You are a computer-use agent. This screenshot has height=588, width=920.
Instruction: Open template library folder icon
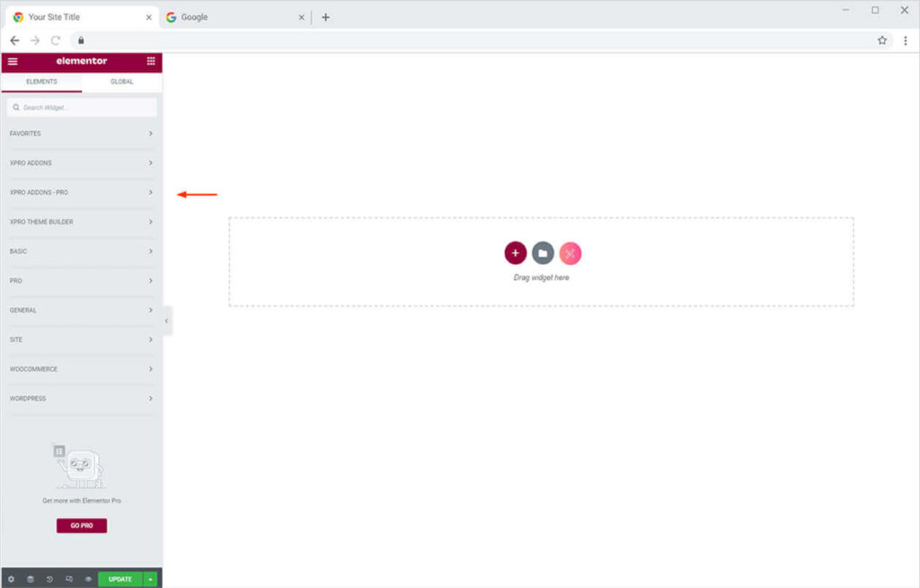click(x=543, y=253)
